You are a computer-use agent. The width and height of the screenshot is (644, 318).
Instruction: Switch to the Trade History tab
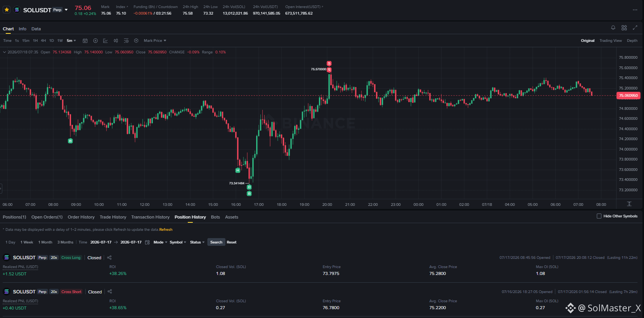113,217
